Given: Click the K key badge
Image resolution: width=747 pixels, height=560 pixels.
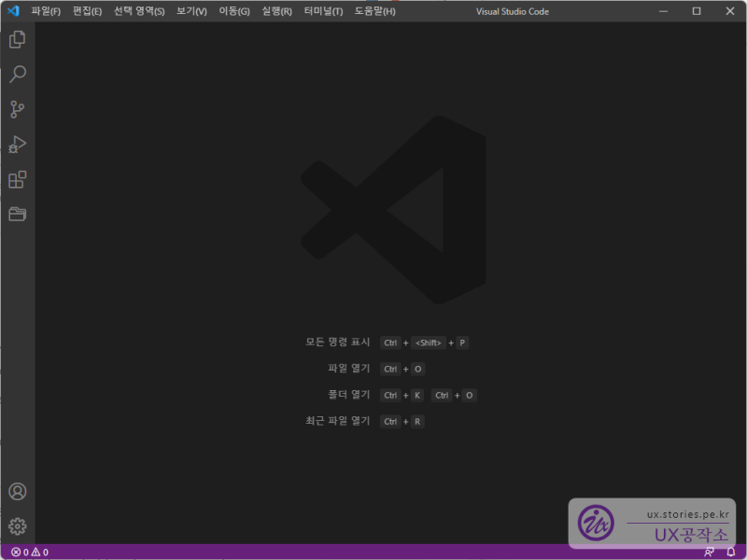Looking at the screenshot, I should click(417, 395).
